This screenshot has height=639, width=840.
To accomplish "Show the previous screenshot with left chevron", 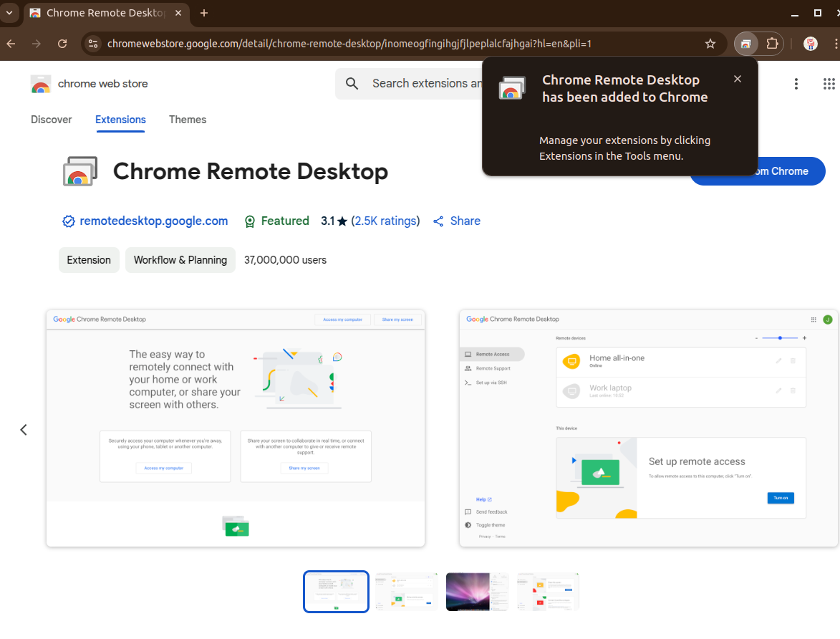I will (x=24, y=429).
